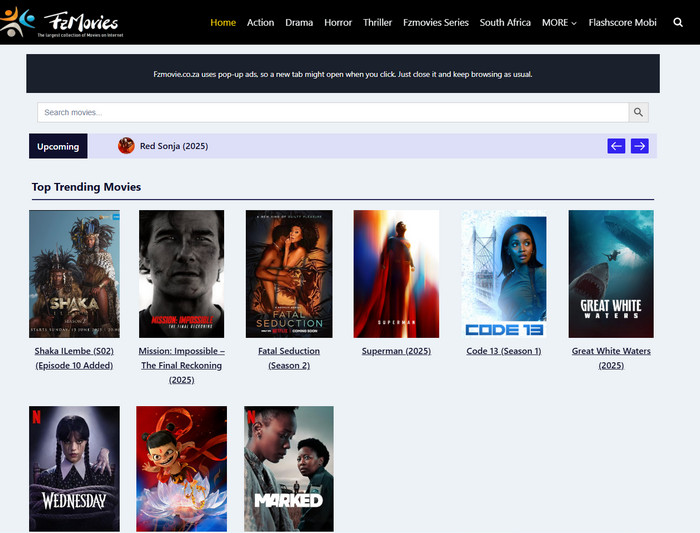Viewport: 700px width, 533px height.
Task: Click the Marked poster
Action: click(289, 469)
